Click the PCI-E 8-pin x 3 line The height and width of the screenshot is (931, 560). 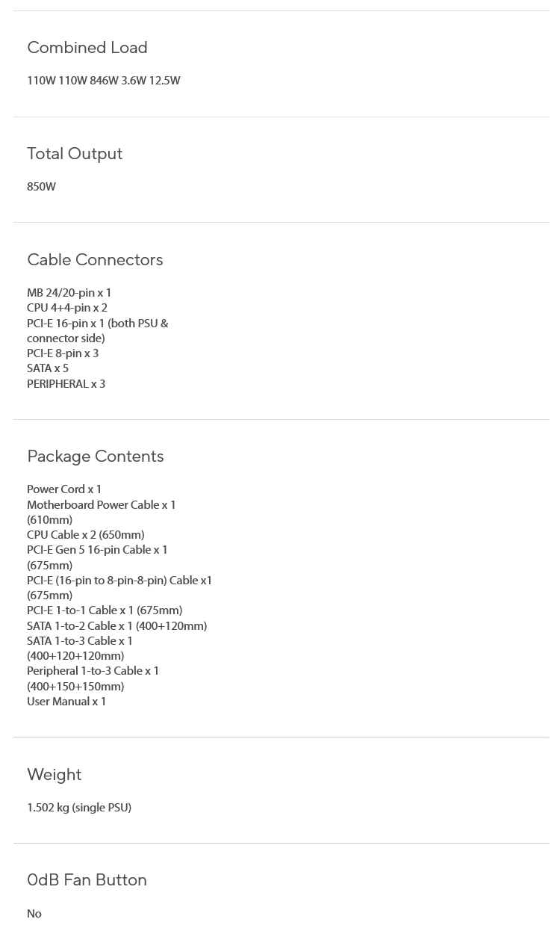tap(63, 353)
